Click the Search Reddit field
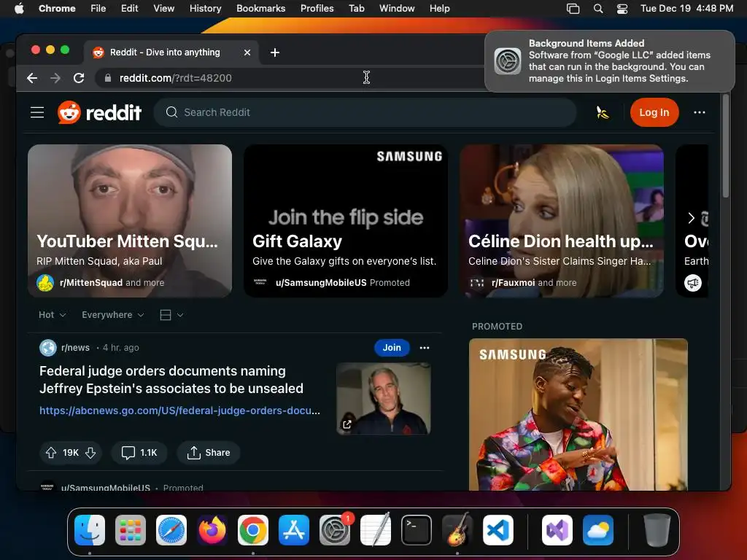Viewport: 747px width, 560px height. coord(365,112)
